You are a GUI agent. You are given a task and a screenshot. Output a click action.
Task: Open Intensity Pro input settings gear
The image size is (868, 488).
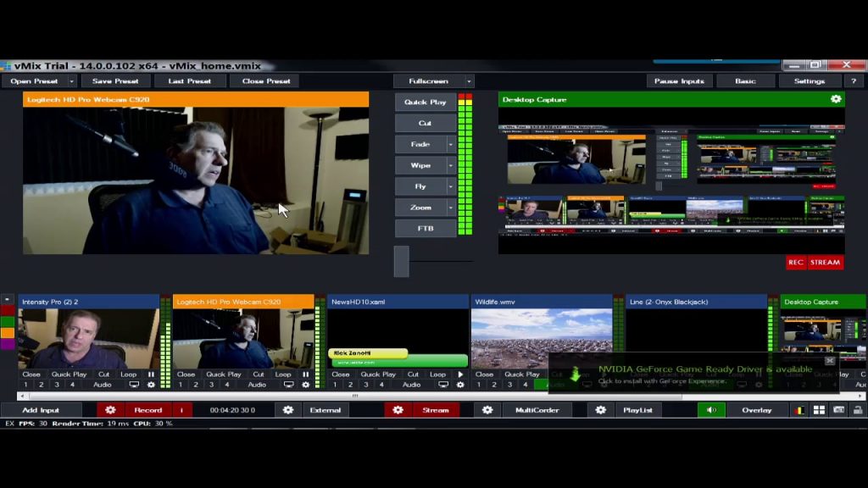pyautogui.click(x=151, y=385)
